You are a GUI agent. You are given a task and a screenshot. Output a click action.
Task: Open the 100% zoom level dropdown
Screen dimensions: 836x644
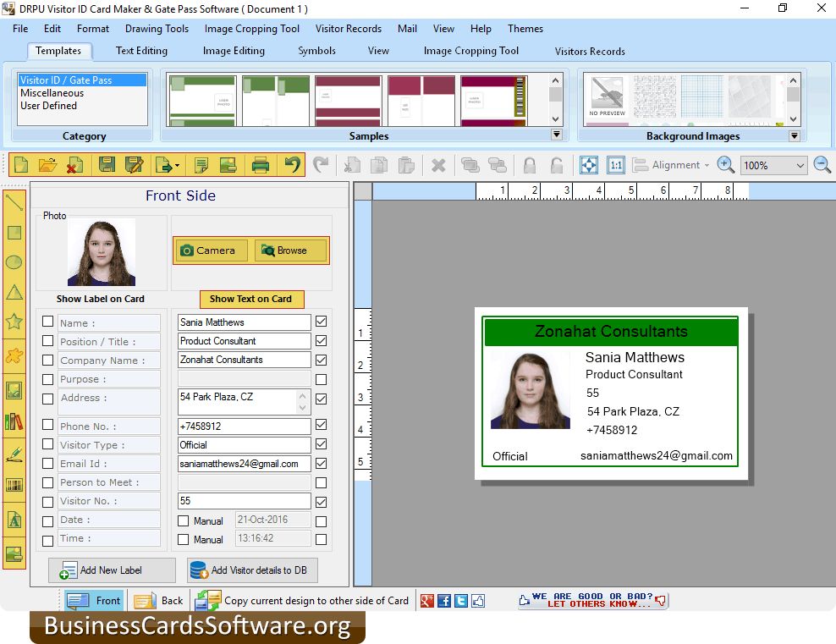(800, 165)
